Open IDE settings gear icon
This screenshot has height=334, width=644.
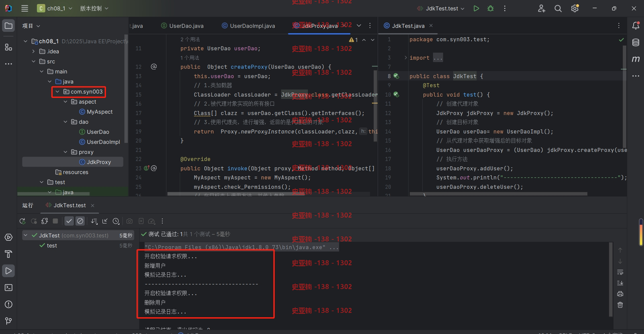click(x=575, y=8)
